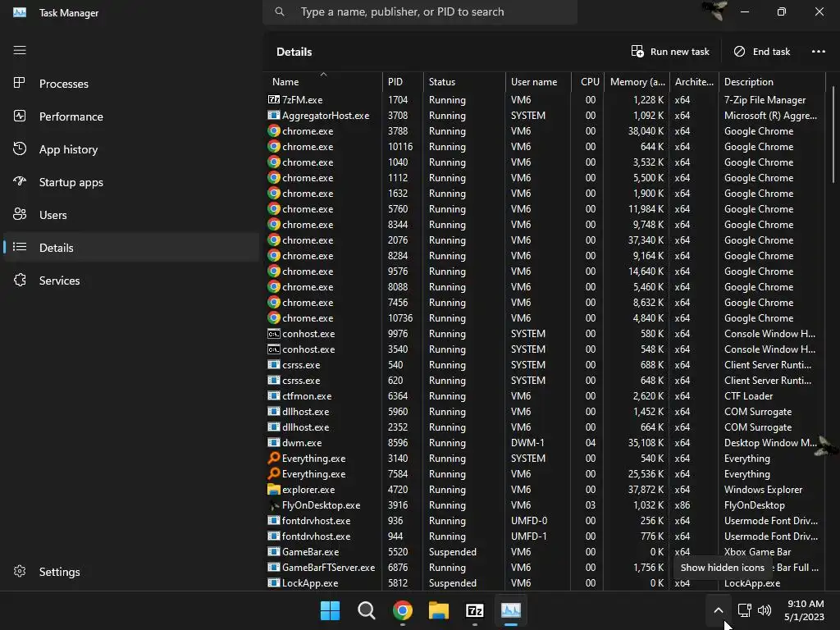The width and height of the screenshot is (840, 630).
Task: Switch to the Performance page
Action: tap(131, 116)
